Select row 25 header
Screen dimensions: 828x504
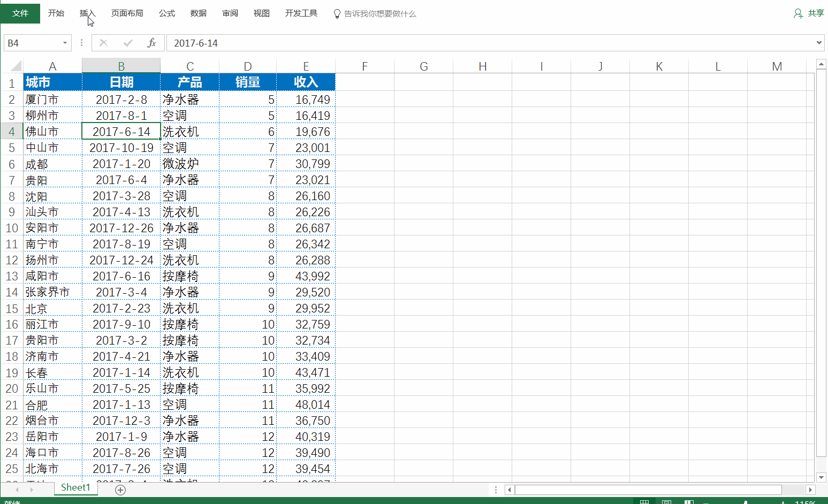point(12,469)
